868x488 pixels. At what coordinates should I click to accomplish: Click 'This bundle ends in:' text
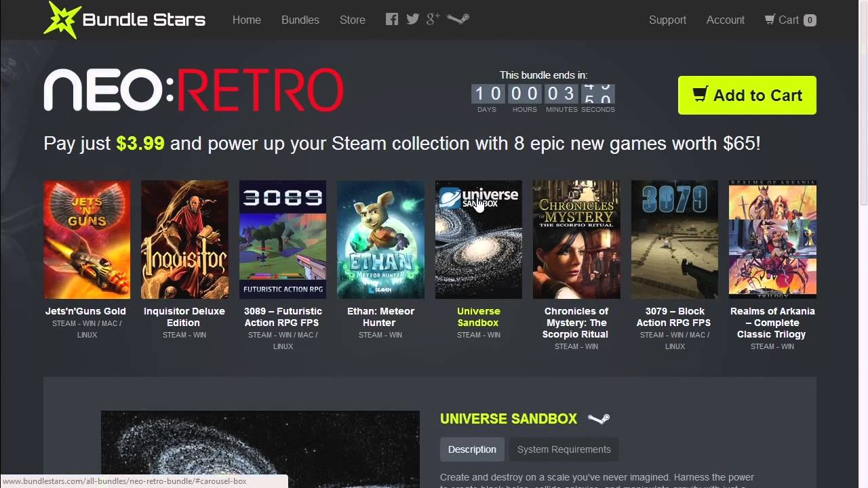pyautogui.click(x=543, y=75)
